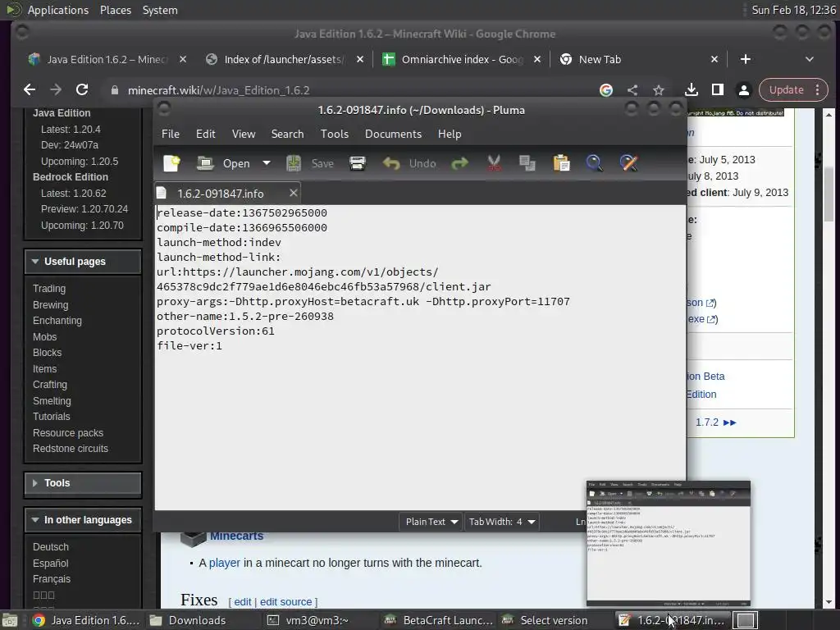840x630 pixels.
Task: Click the Chrome address bar URL
Action: (218, 90)
